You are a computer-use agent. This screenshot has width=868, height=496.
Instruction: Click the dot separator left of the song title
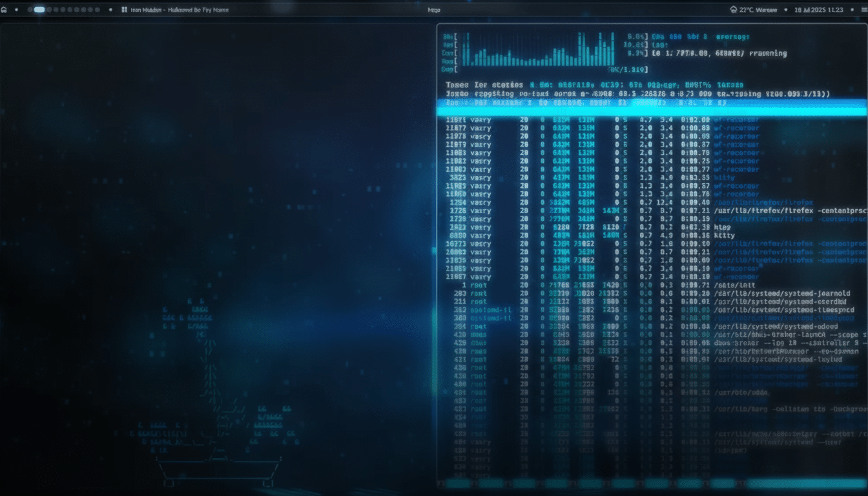coord(110,10)
